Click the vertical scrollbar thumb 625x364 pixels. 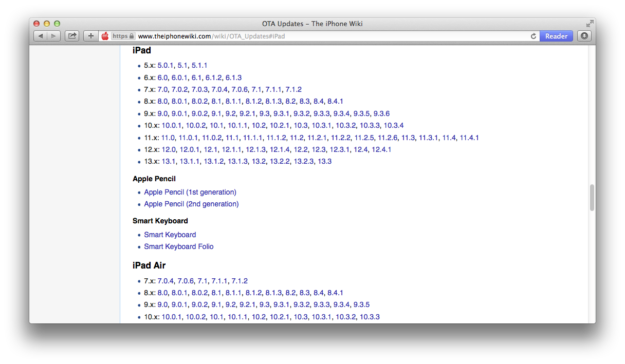(592, 198)
